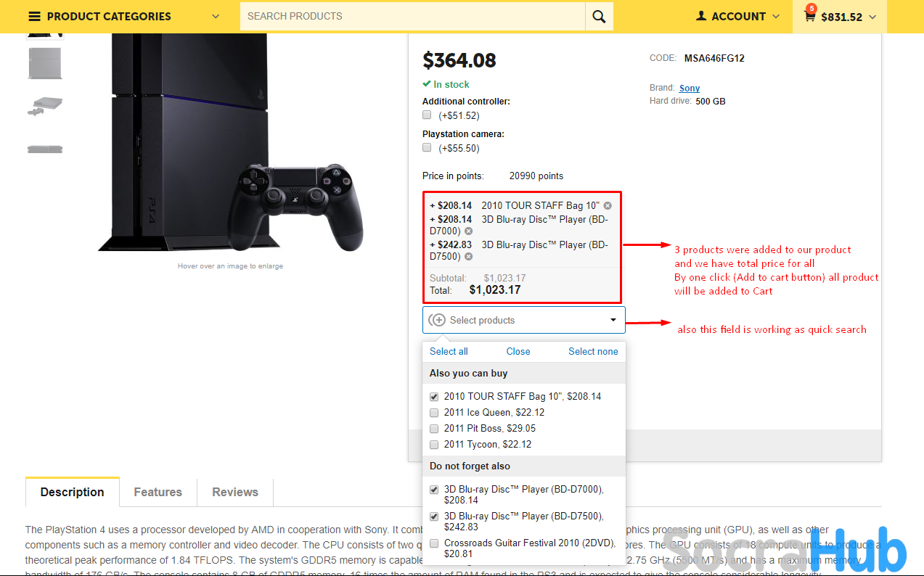The image size is (924, 576).
Task: Focus the Search Products input field
Action: [x=412, y=17]
